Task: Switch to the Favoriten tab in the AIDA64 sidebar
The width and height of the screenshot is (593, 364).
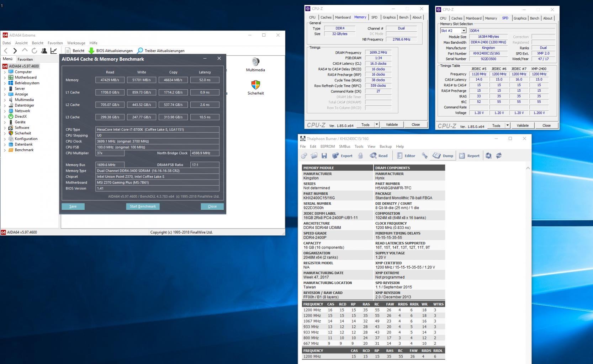Action: point(25,59)
